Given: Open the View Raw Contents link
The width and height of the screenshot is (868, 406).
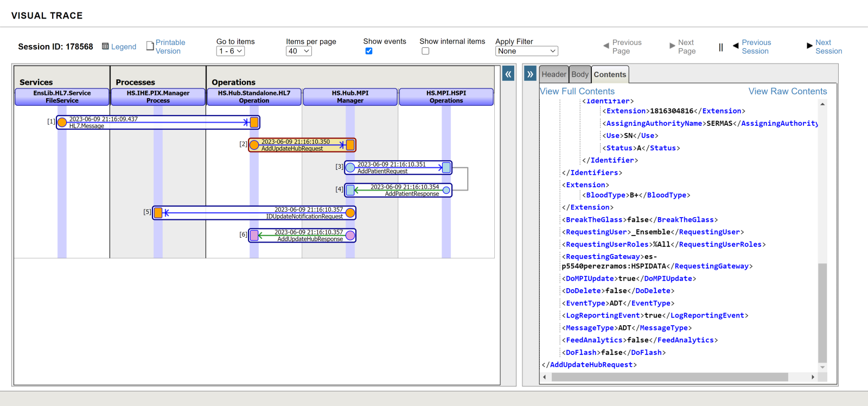Looking at the screenshot, I should 788,91.
